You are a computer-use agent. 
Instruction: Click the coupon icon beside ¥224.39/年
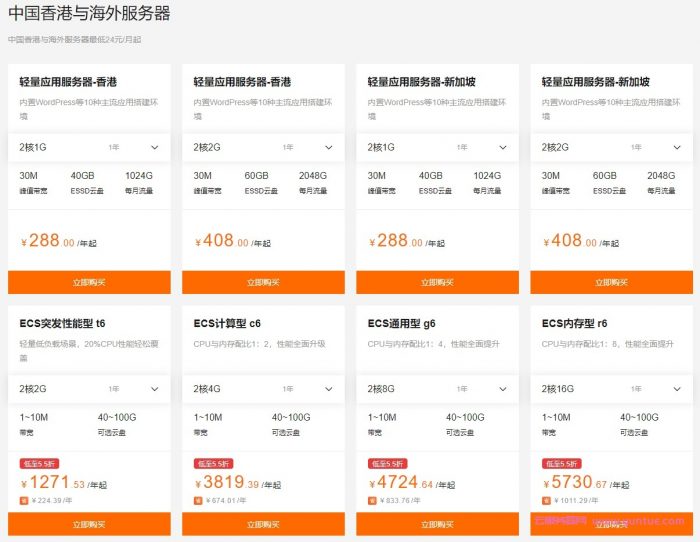tap(23, 501)
